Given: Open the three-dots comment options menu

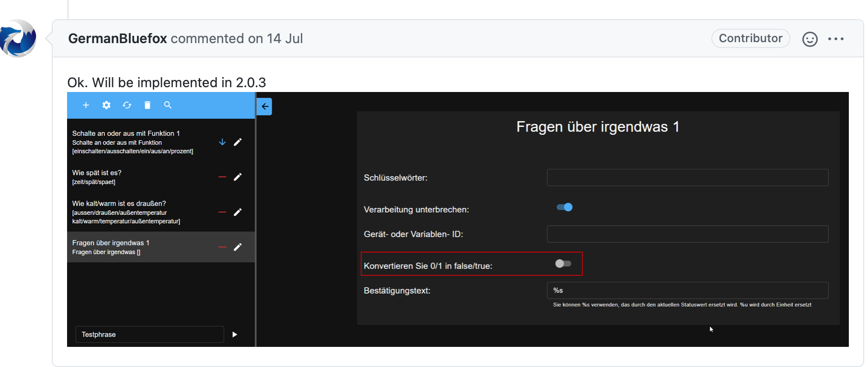Looking at the screenshot, I should [x=836, y=39].
